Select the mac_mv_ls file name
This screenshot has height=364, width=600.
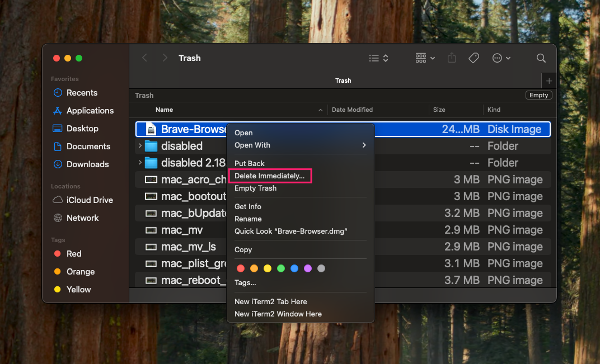188,247
